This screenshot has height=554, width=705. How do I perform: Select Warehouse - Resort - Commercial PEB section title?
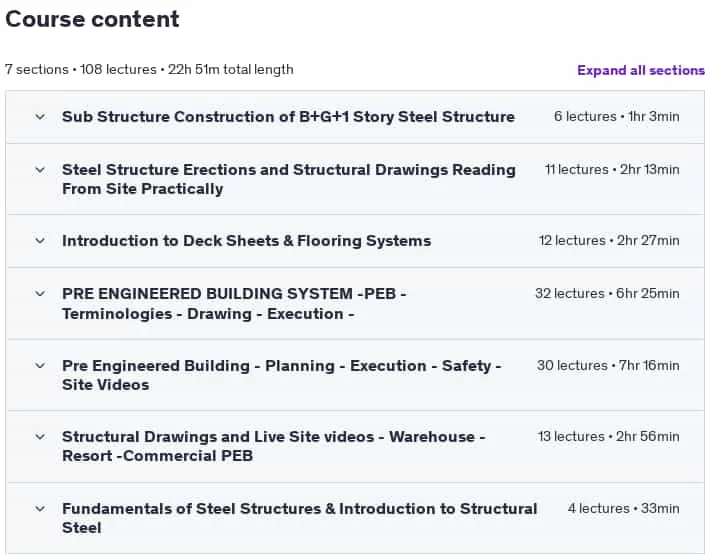273,446
